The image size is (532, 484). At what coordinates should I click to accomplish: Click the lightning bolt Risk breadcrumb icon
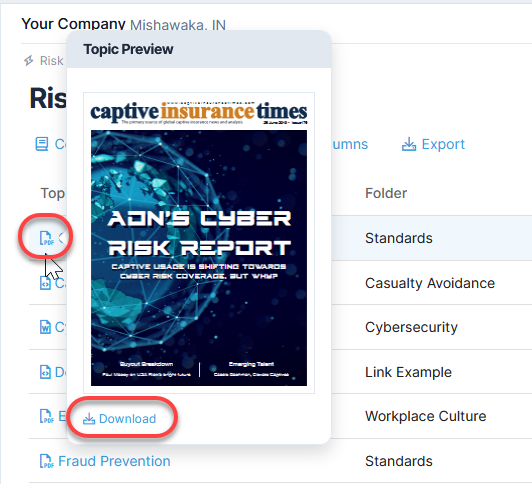click(28, 61)
